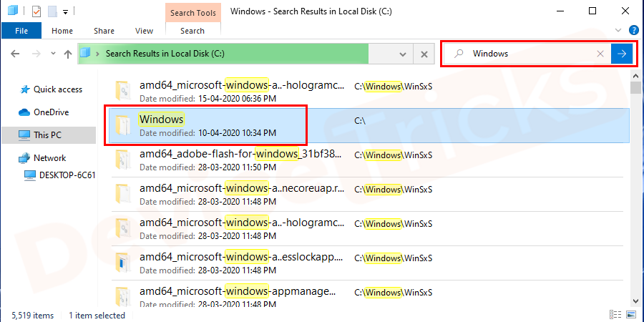Viewport: 644px width, 322px height.
Task: Switch to large thumbnails view icon
Action: [x=630, y=315]
